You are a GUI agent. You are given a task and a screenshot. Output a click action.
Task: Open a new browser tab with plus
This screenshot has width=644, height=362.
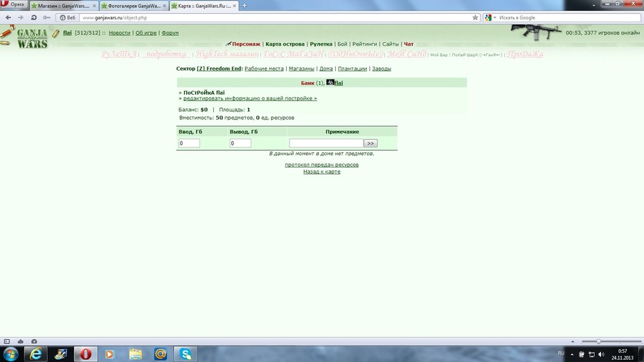[244, 6]
